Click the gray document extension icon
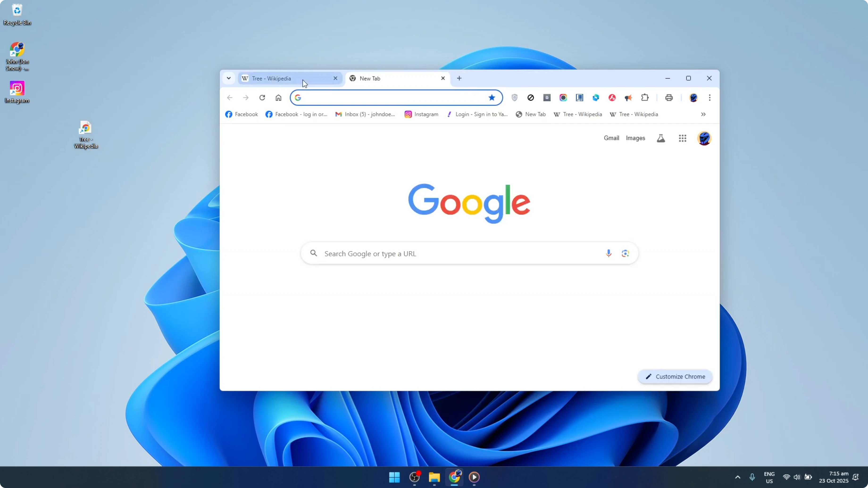 coord(547,98)
